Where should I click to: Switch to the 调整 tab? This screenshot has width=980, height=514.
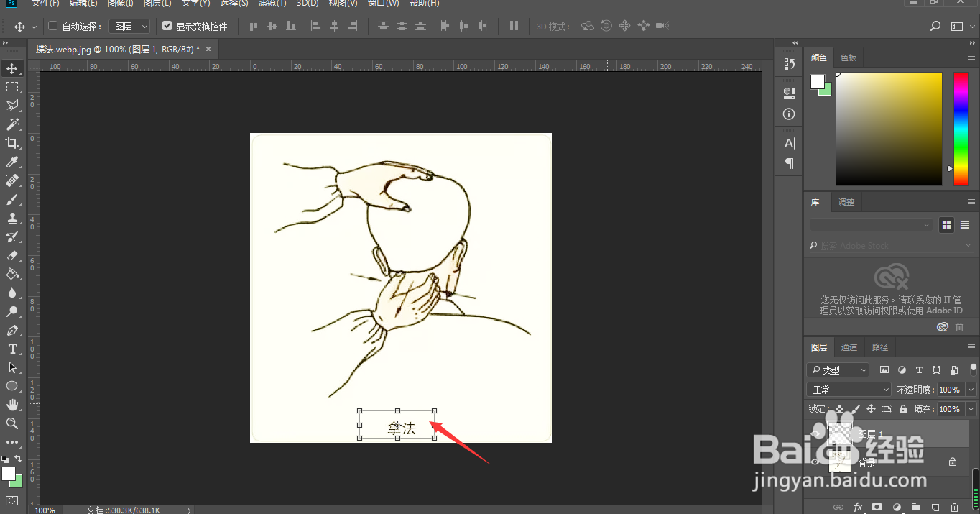[x=846, y=202]
